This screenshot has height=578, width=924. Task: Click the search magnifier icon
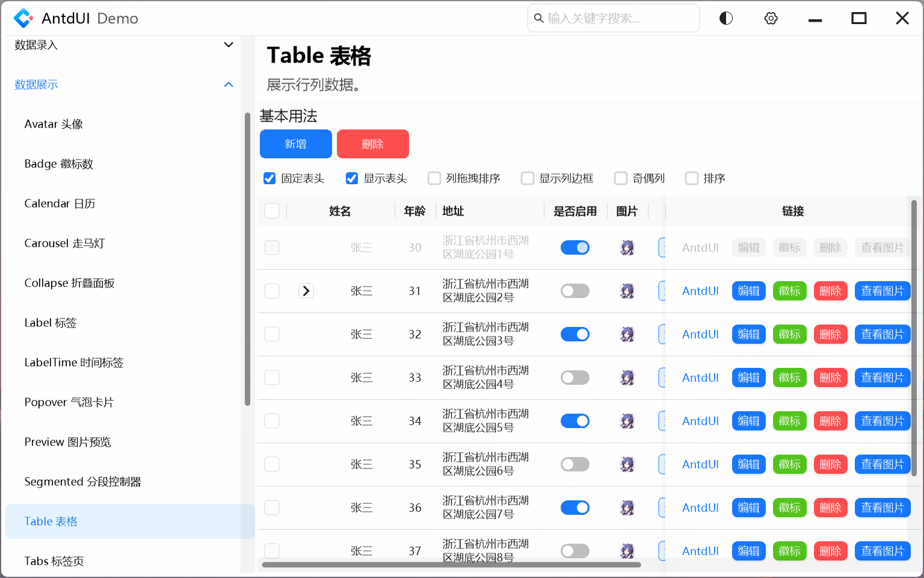[x=538, y=18]
